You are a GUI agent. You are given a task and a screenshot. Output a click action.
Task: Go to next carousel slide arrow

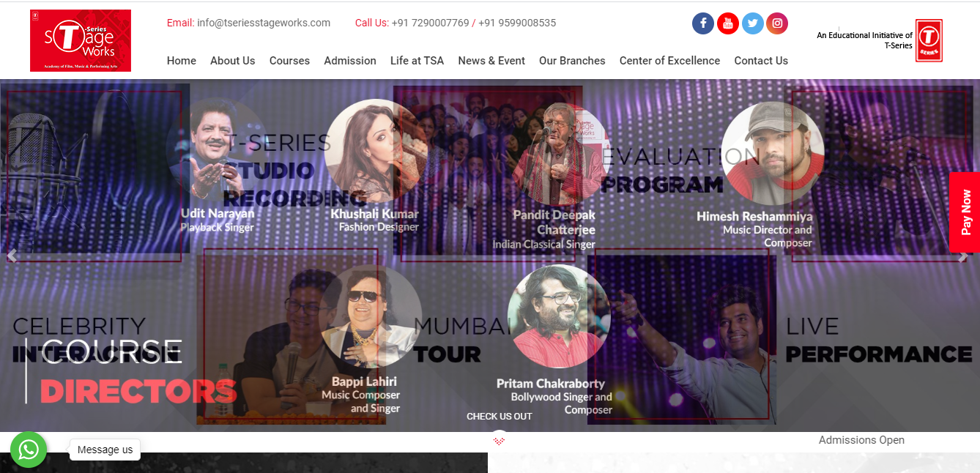pyautogui.click(x=962, y=257)
